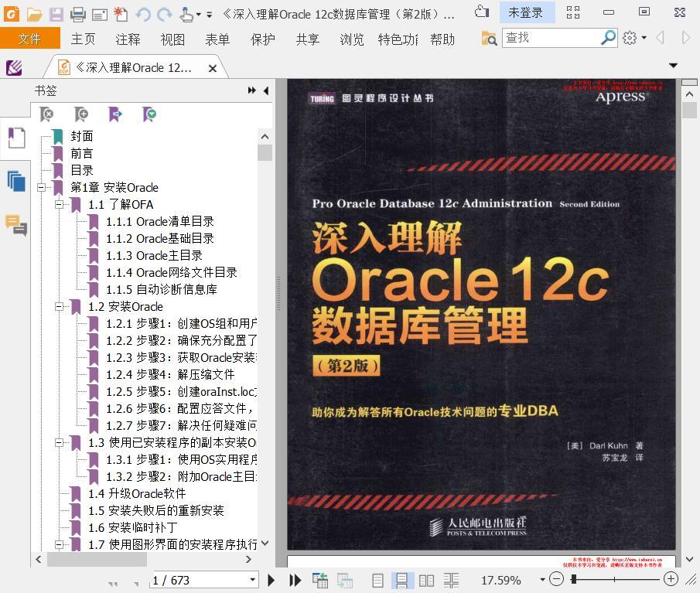Click the 查找 search input field

click(x=551, y=38)
